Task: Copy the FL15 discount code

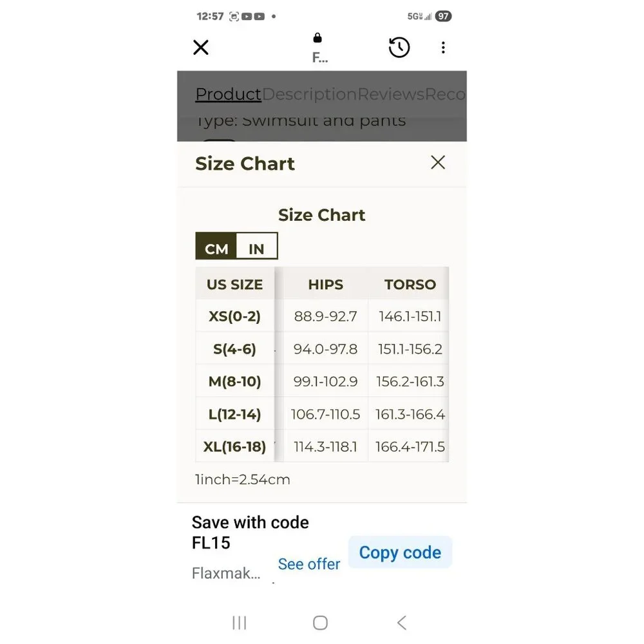Action: (400, 553)
